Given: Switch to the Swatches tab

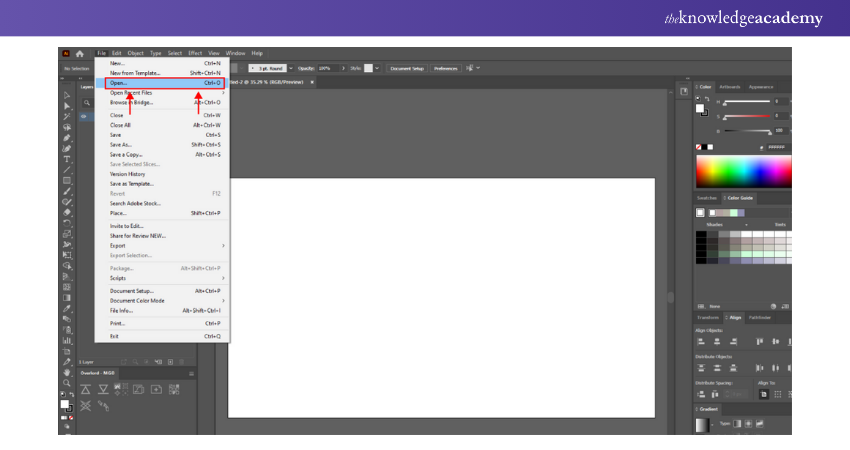Looking at the screenshot, I should click(x=706, y=198).
